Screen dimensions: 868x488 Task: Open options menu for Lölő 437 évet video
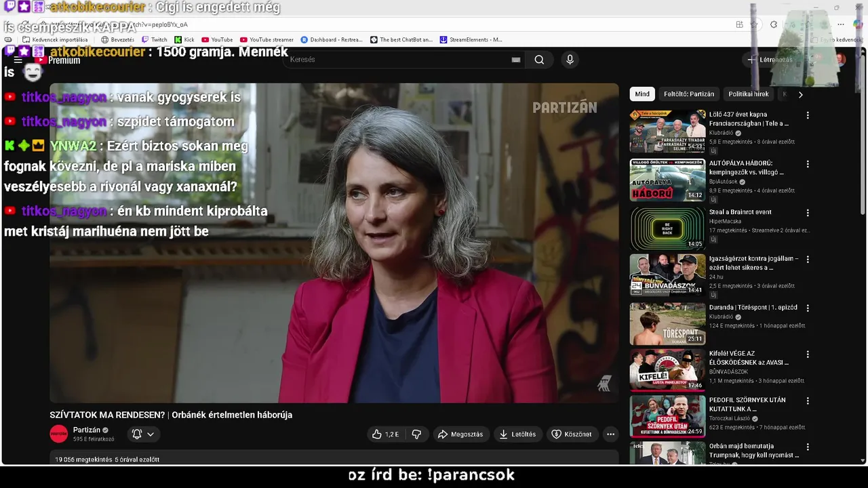807,115
